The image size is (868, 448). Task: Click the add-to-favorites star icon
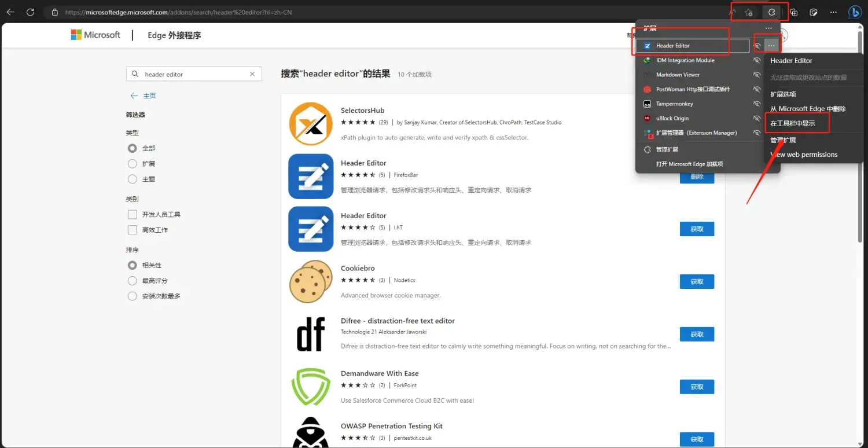[x=748, y=12]
